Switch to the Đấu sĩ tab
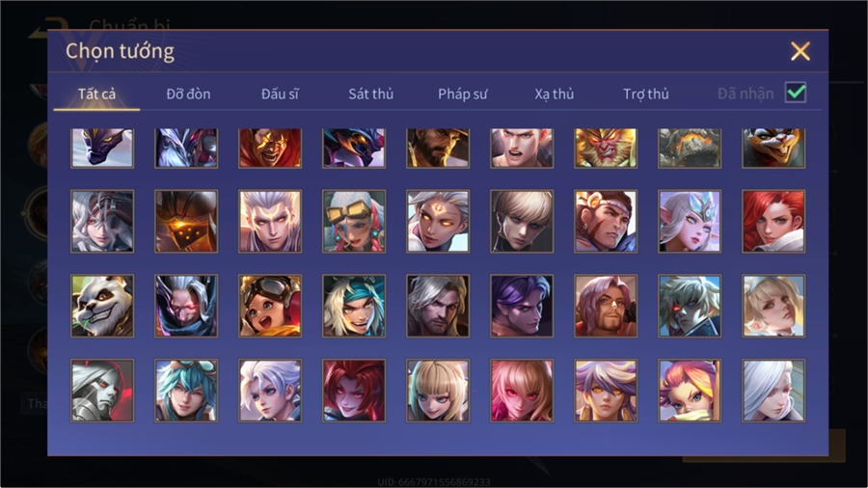This screenshot has width=868, height=488. pos(280,95)
